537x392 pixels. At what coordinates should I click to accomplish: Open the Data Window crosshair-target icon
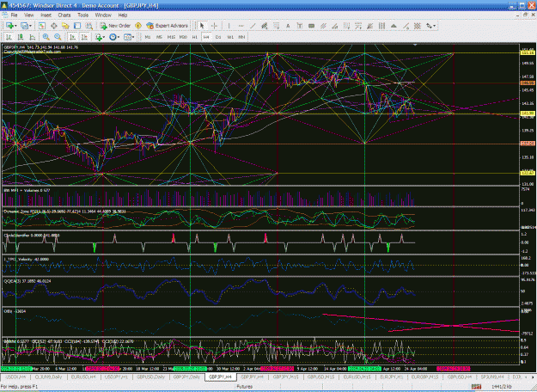[54, 26]
